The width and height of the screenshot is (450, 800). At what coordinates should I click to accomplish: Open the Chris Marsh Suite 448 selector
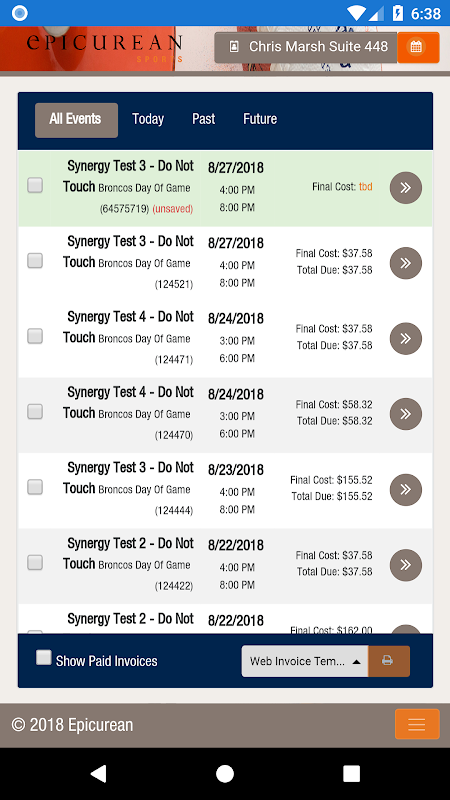click(x=306, y=47)
